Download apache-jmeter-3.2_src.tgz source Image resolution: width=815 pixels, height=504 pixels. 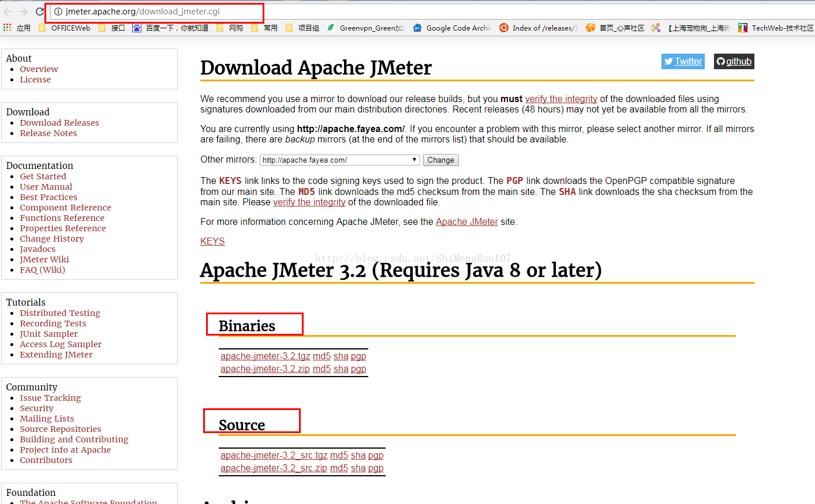tap(274, 455)
